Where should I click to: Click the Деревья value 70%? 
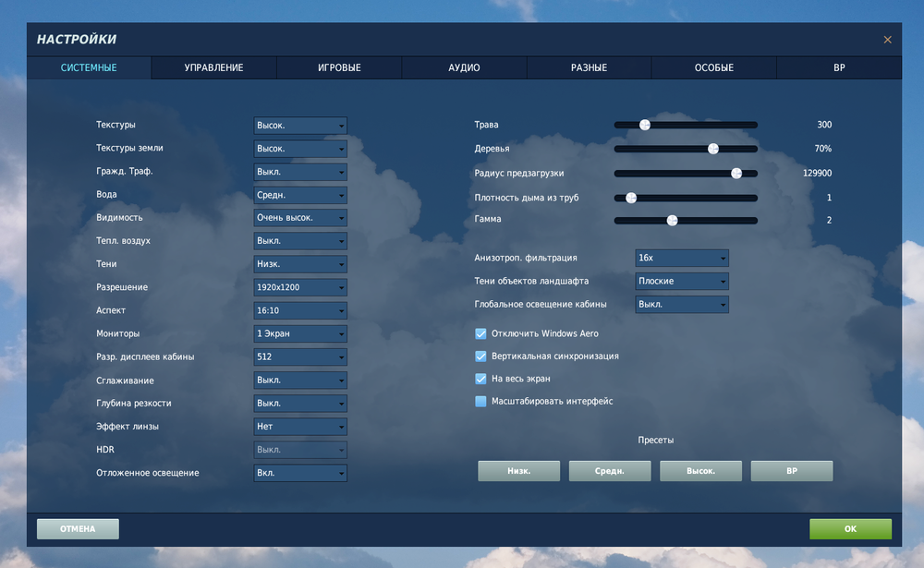822,149
